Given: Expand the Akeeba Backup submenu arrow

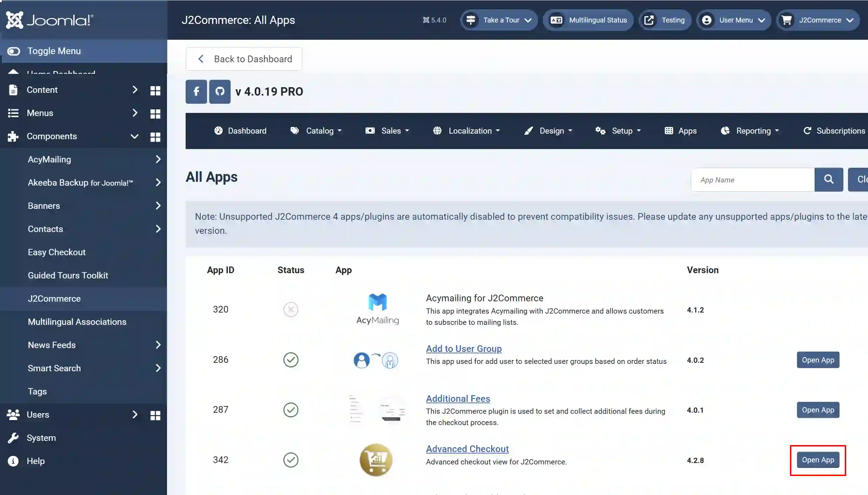Looking at the screenshot, I should tap(158, 182).
